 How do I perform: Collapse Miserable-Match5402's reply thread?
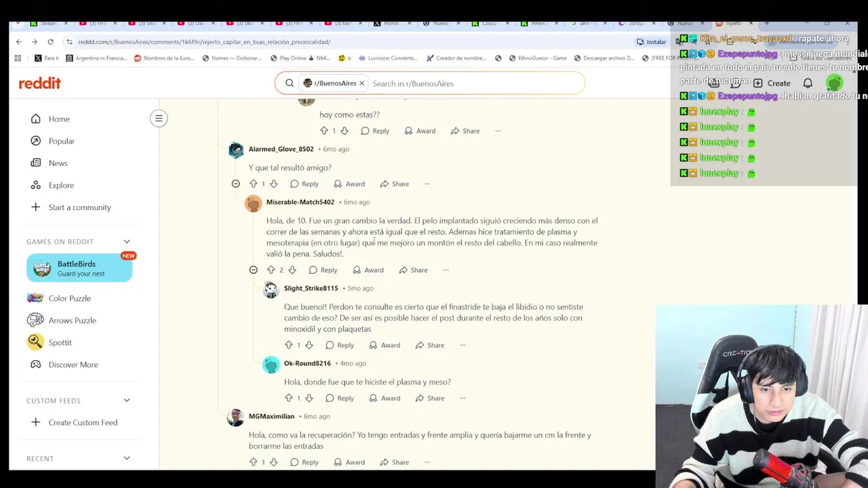253,270
